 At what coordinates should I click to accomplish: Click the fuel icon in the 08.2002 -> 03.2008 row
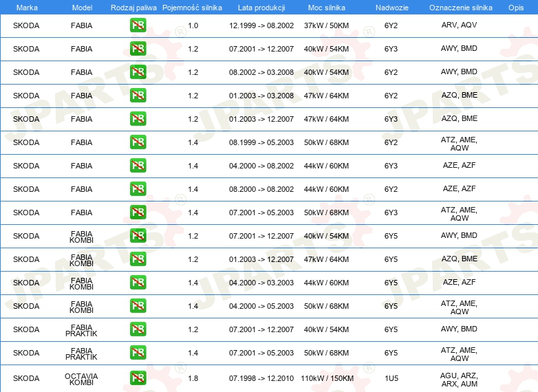coord(138,72)
